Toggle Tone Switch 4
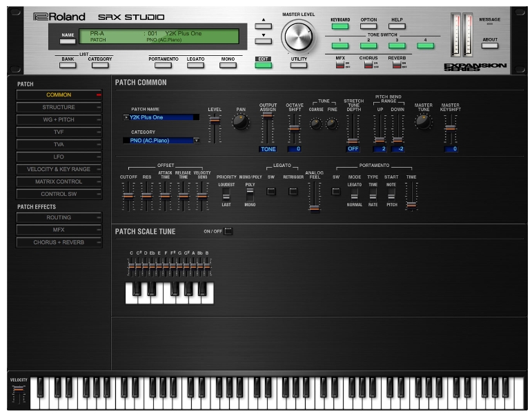Screen dimensions: 532x416 [426, 46]
